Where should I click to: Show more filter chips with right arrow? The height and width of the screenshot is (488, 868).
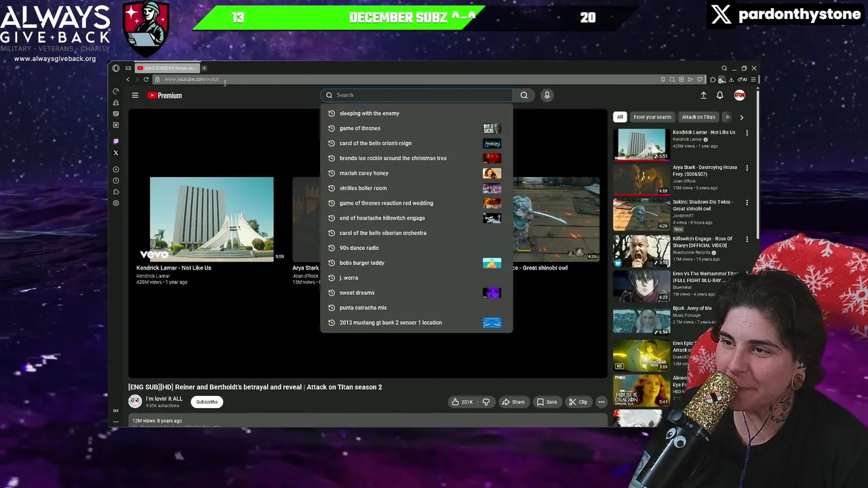click(x=741, y=117)
